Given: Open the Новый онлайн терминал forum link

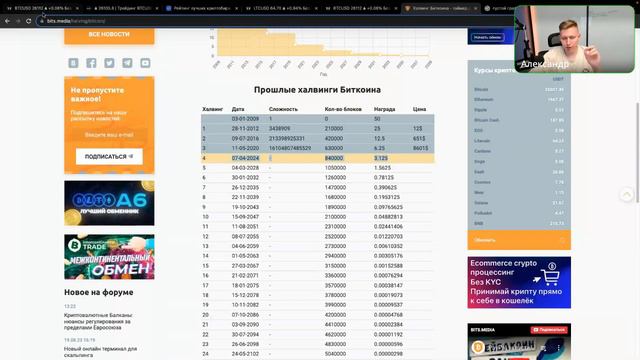Looking at the screenshot, I should tap(100, 352).
